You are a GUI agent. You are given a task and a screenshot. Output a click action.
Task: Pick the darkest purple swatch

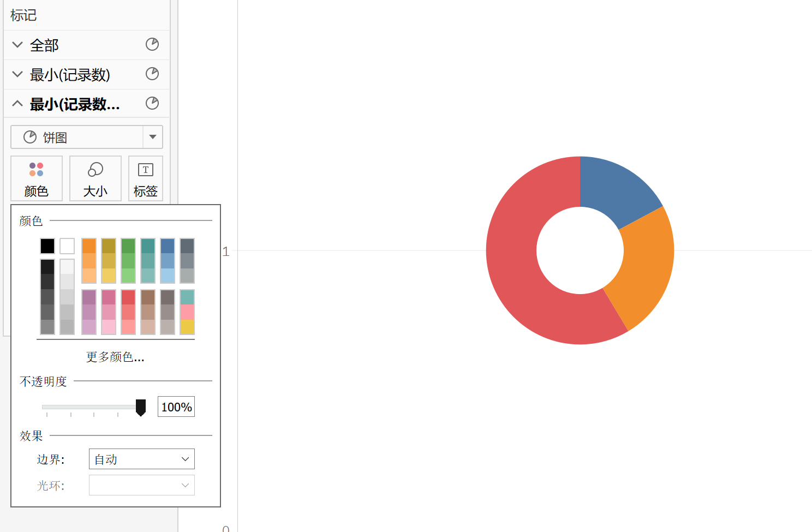(x=89, y=297)
